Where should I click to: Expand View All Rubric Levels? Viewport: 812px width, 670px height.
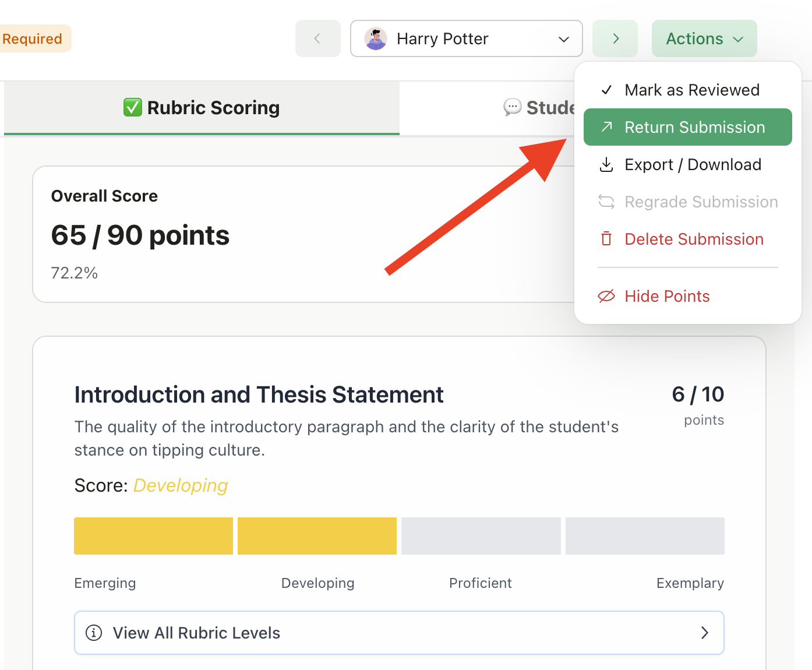tap(399, 633)
